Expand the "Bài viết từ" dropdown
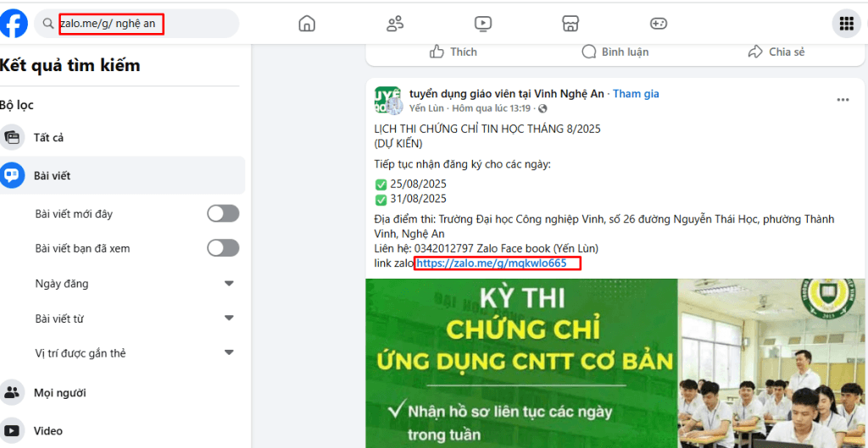The width and height of the screenshot is (868, 448). pyautogui.click(x=228, y=318)
